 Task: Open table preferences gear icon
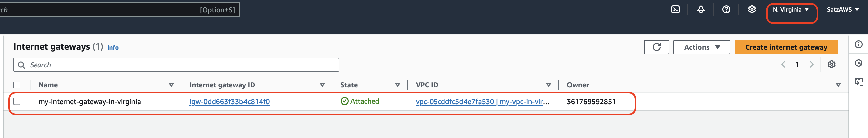point(831,65)
